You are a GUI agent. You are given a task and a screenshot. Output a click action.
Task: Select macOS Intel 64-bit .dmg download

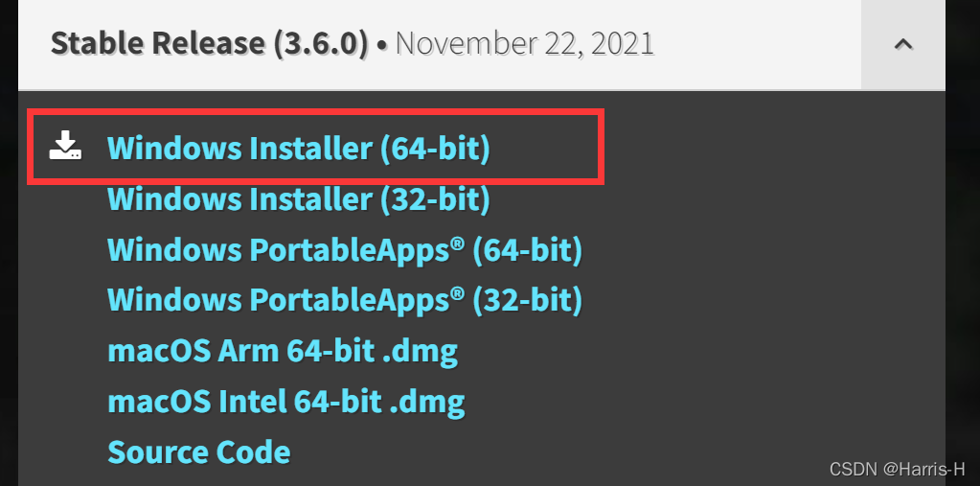point(286,403)
